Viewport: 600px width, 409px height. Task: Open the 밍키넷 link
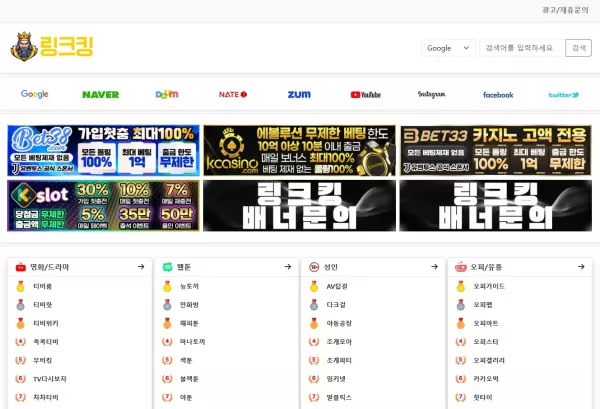tap(336, 379)
